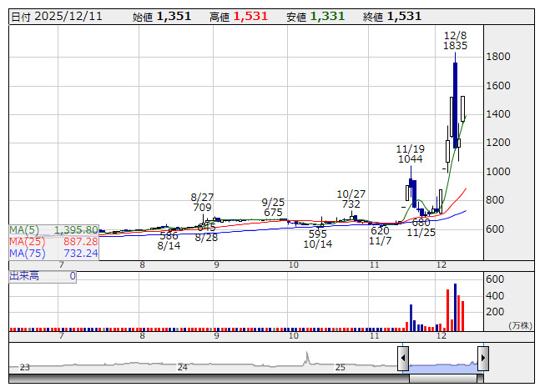545x392 pixels.
Task: Click the 10/27 high label at 732
Action: [351, 199]
